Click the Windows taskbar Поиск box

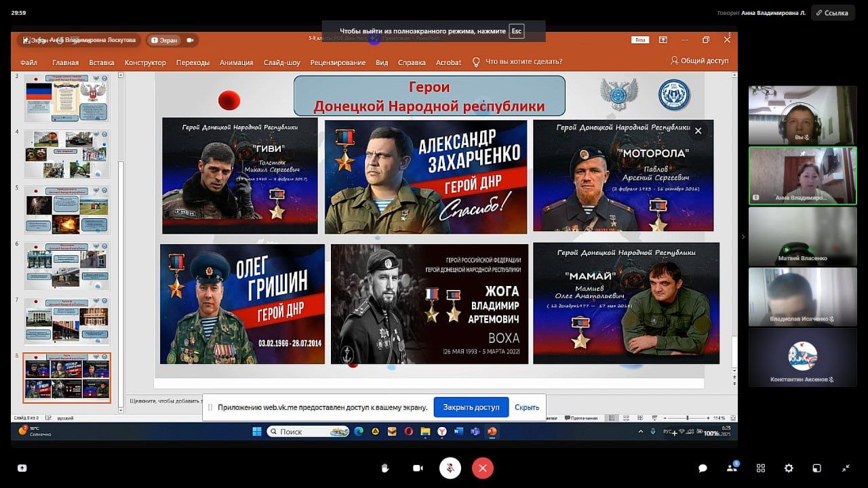pyautogui.click(x=309, y=431)
